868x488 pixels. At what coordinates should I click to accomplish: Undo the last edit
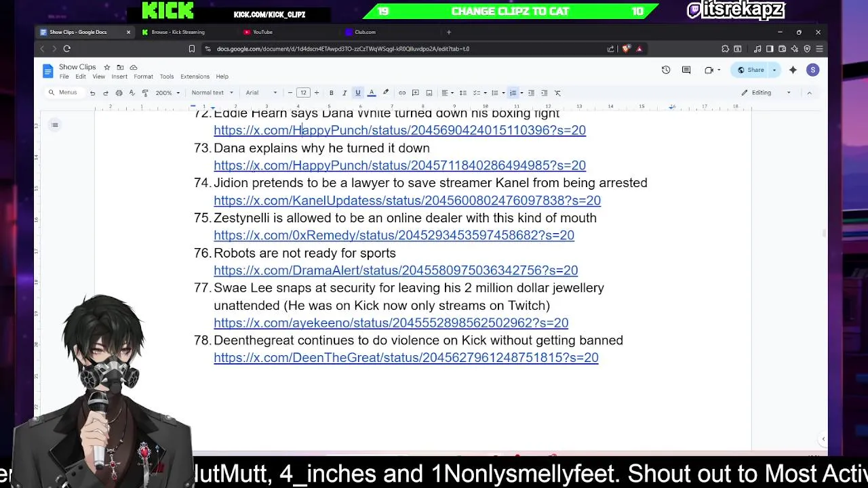coord(92,93)
